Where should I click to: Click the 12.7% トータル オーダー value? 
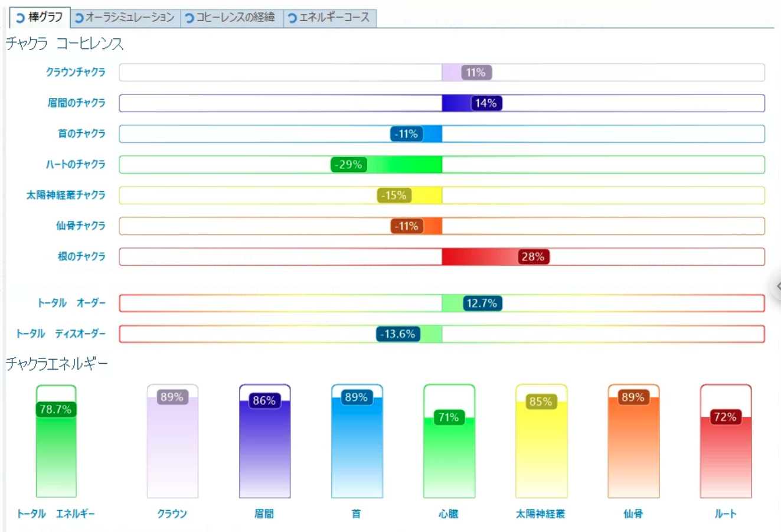482,303
